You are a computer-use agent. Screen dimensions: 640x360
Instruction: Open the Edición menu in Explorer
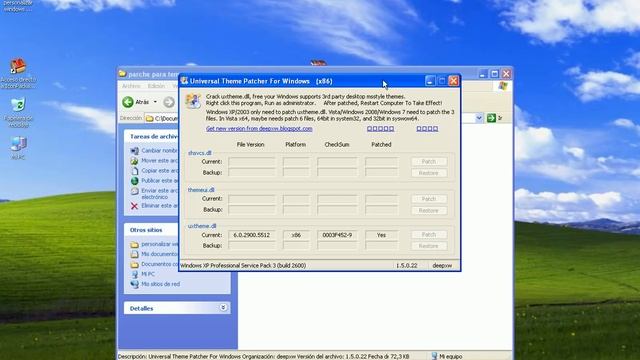[156, 86]
